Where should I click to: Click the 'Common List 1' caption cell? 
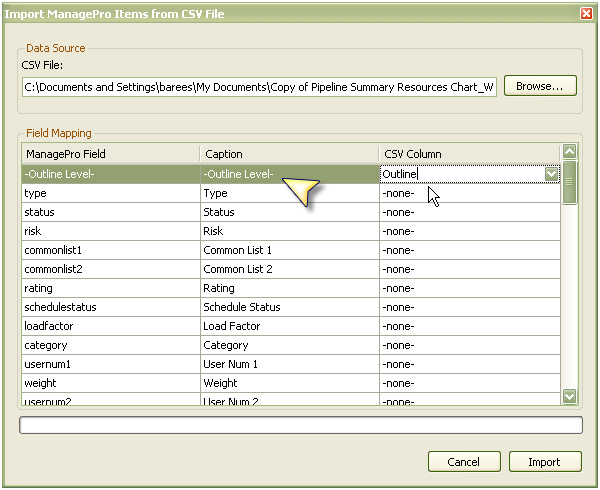click(x=290, y=250)
